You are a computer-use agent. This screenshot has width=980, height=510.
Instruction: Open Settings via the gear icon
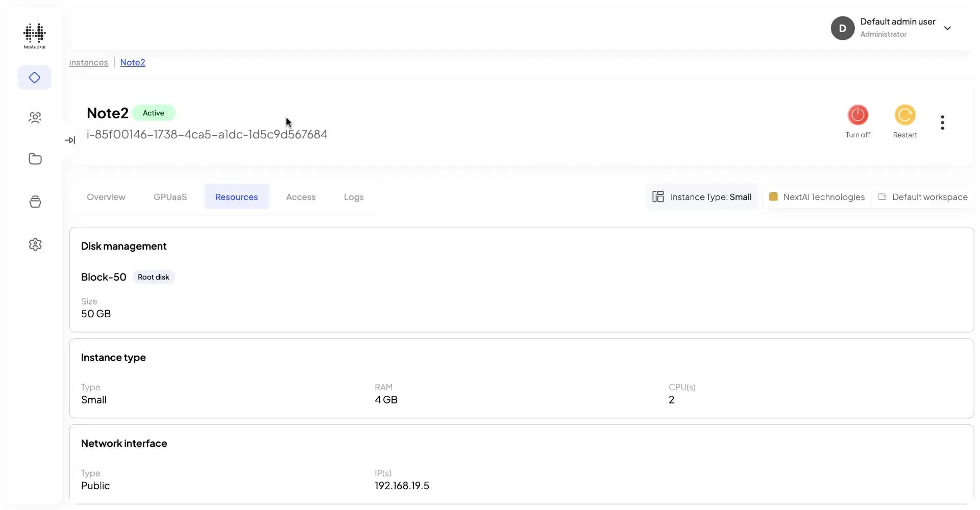[35, 244]
